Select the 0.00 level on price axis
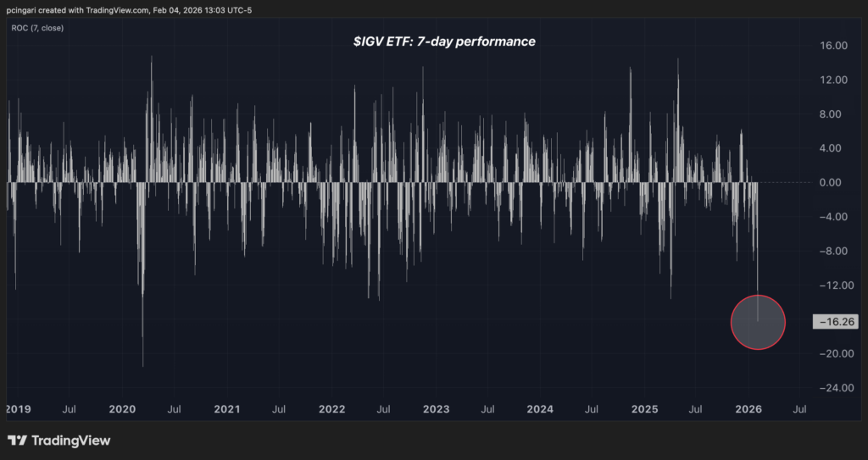The height and width of the screenshot is (460, 868). coord(836,182)
